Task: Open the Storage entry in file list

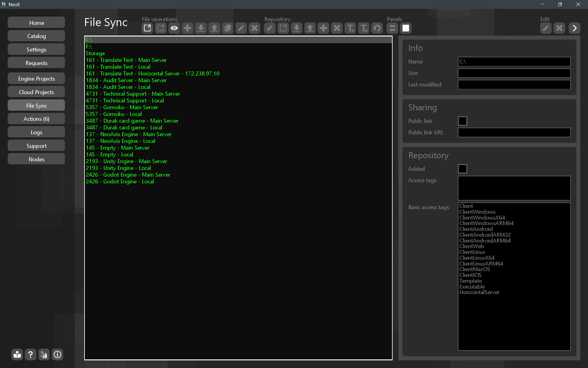Action: tap(95, 53)
